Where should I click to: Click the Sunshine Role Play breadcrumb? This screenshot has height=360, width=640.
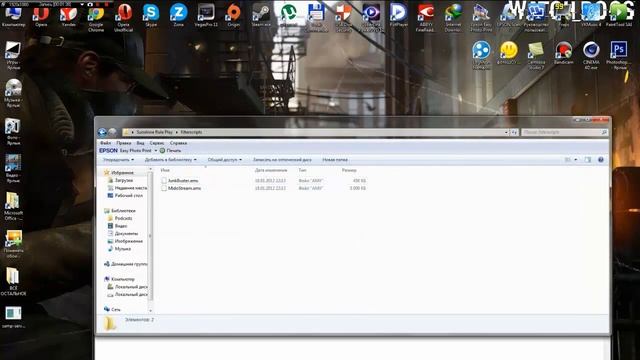pyautogui.click(x=154, y=132)
